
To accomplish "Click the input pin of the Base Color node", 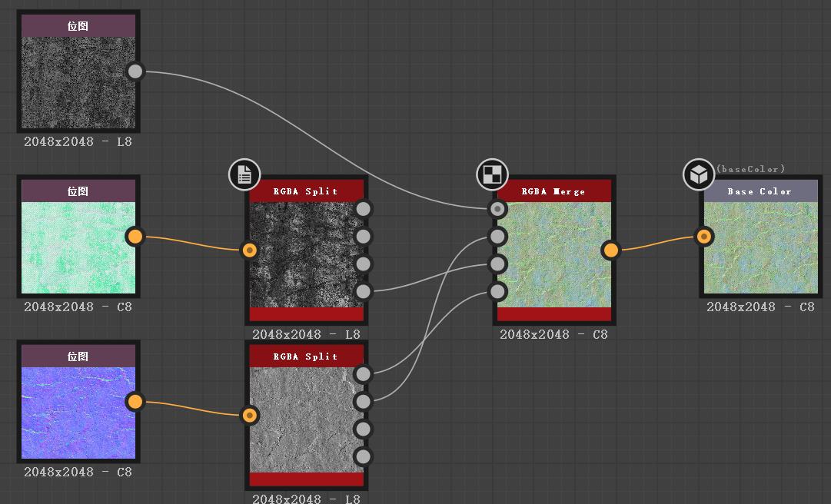I will coord(704,237).
